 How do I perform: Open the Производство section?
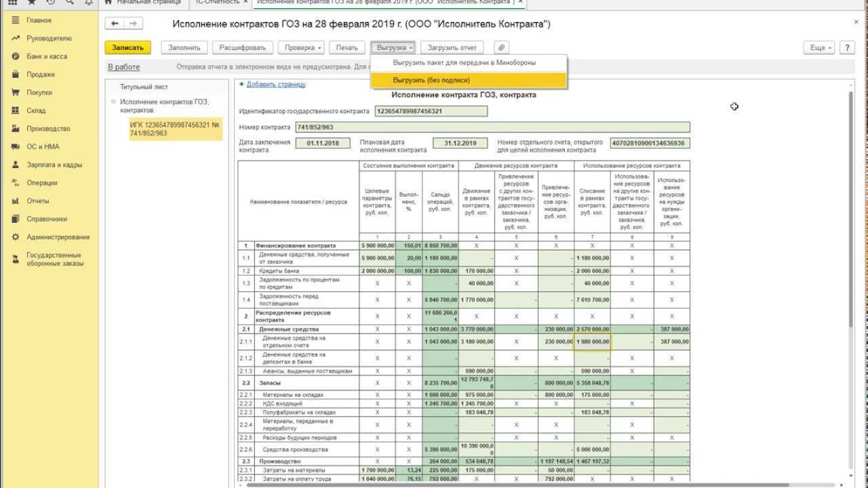coord(48,129)
